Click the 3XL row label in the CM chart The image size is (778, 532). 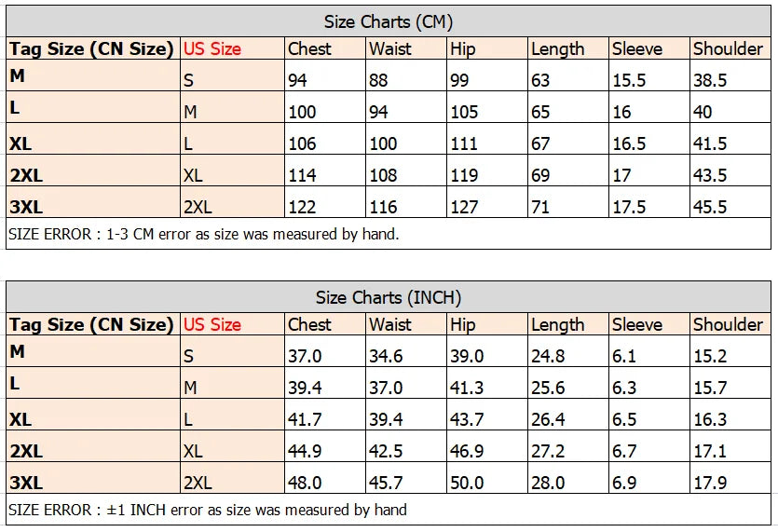[x=26, y=207]
